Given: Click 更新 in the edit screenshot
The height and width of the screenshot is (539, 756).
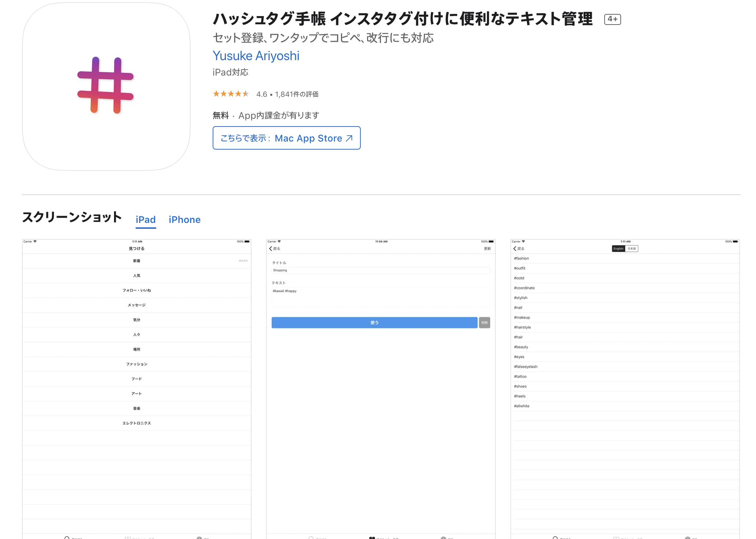Looking at the screenshot, I should (487, 249).
